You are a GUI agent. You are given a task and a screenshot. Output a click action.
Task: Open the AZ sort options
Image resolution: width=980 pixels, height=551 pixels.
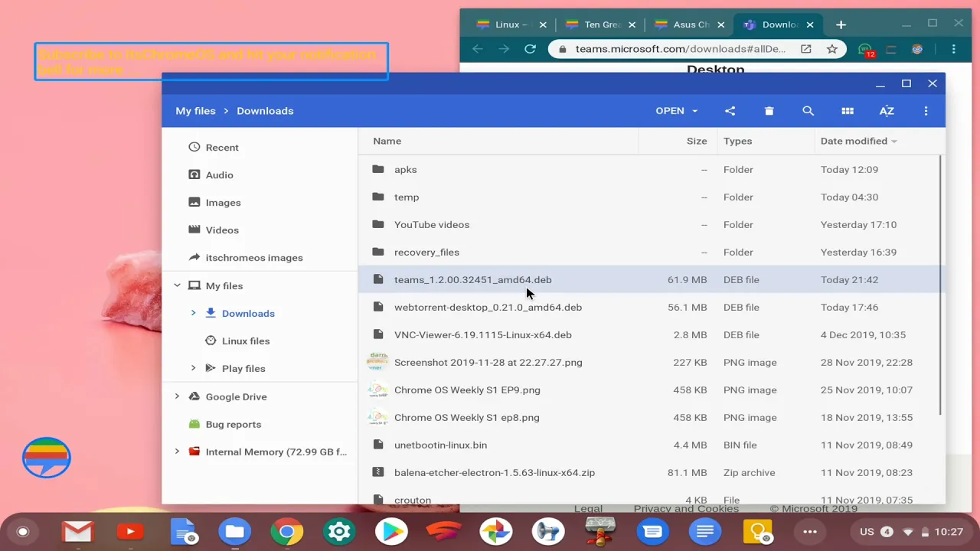[x=887, y=111]
